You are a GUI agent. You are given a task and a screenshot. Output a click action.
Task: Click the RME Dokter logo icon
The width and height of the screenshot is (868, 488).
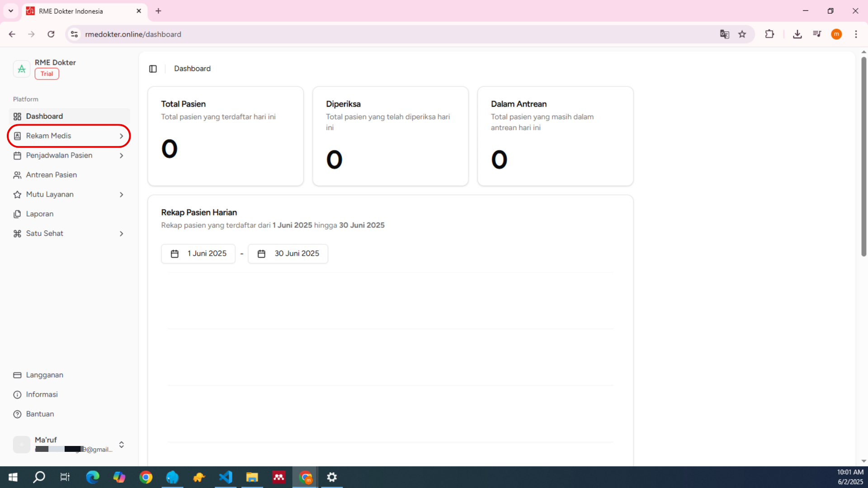21,69
